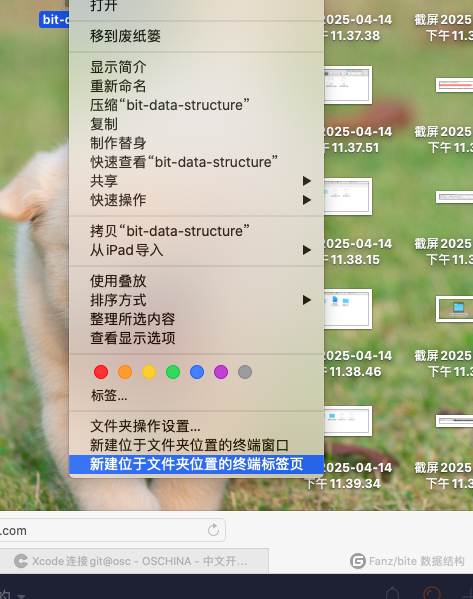Choose 使用叠放 in context menu
The width and height of the screenshot is (473, 599).
pyautogui.click(x=196, y=281)
